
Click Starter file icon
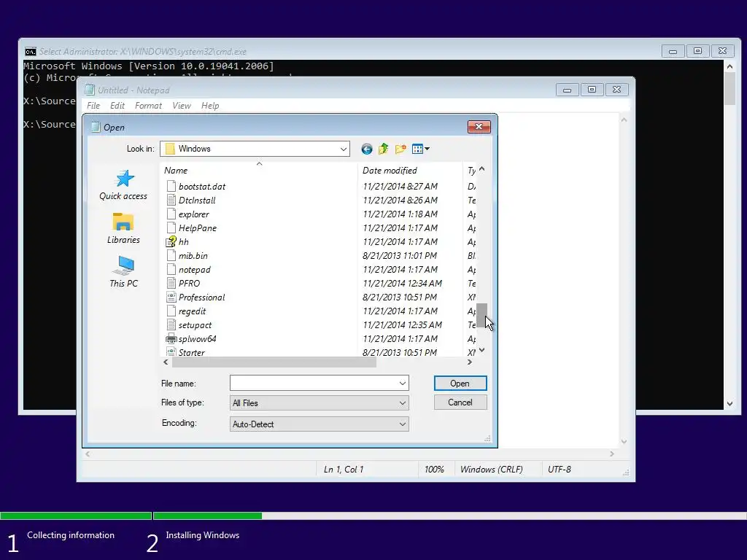171,352
